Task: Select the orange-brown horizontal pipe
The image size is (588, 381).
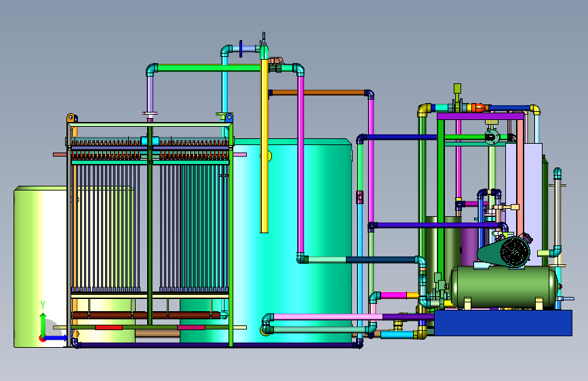Action: point(317,92)
